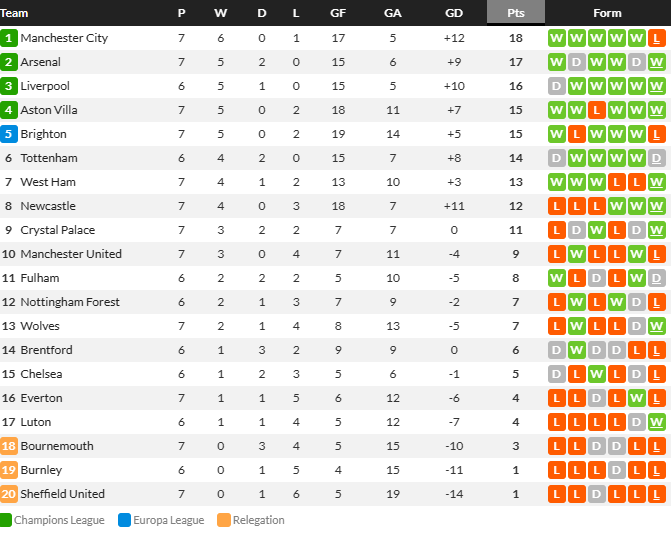Click the Form column header
The height and width of the screenshot is (538, 671).
click(607, 13)
